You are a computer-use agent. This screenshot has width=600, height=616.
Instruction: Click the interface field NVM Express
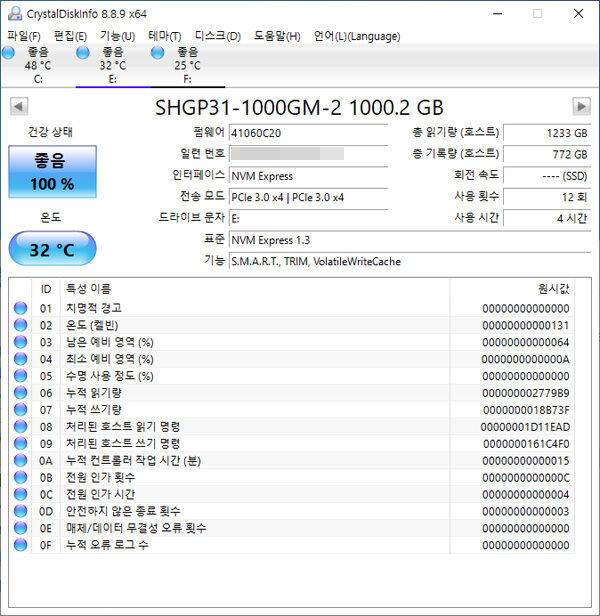coord(308,176)
